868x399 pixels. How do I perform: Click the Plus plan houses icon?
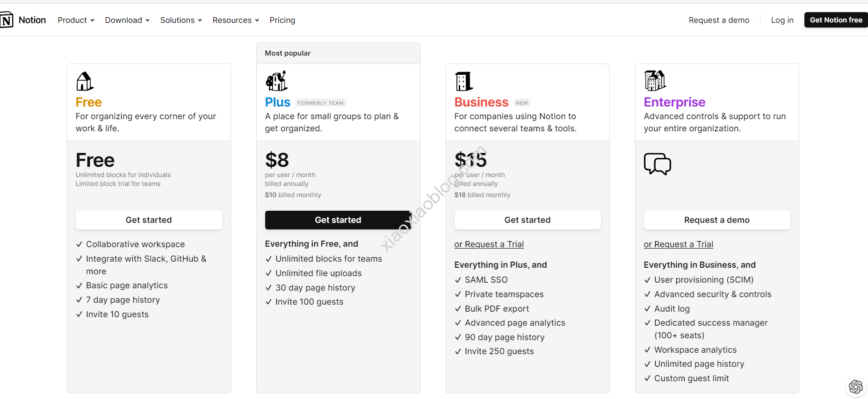click(x=276, y=81)
